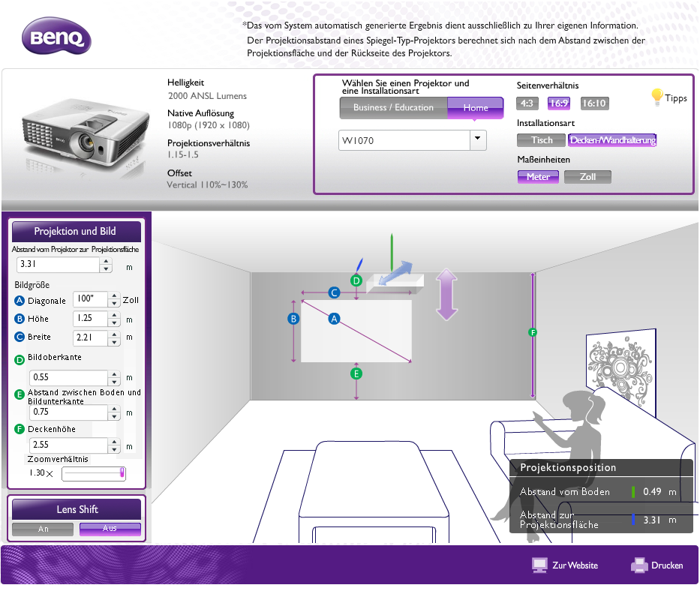The height and width of the screenshot is (594, 700).
Task: Click the Zoomverhältnis slider track
Action: click(x=94, y=474)
